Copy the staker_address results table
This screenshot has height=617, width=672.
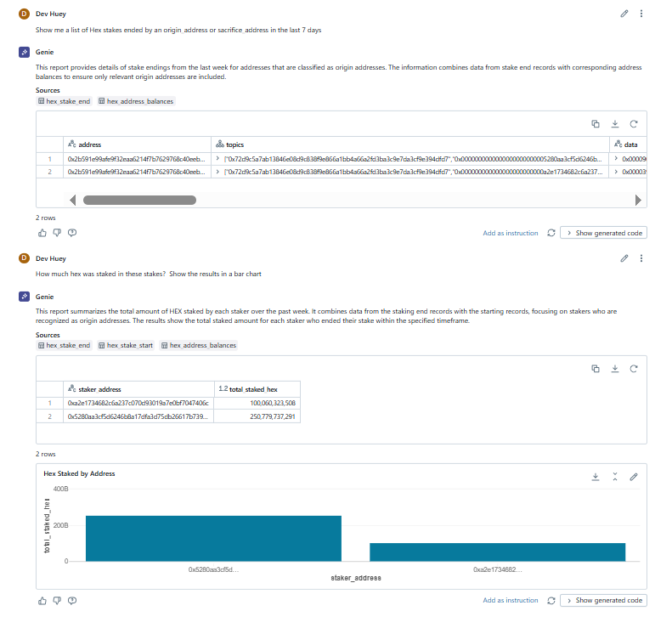tap(596, 369)
